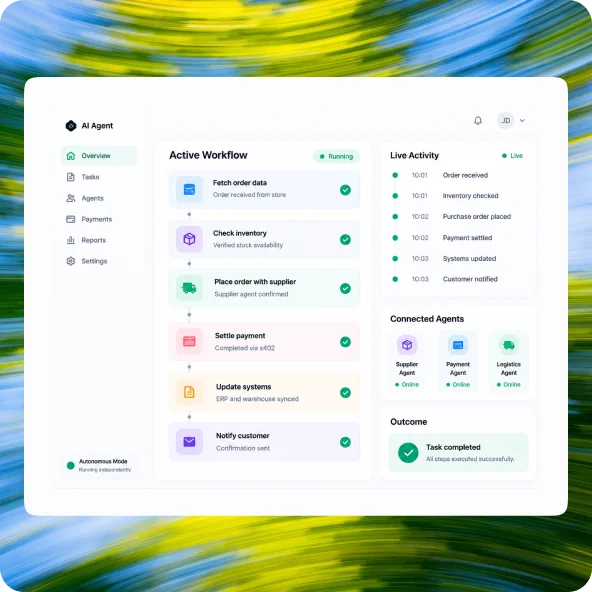The height and width of the screenshot is (592, 592).
Task: Click the Settle payment red card icon
Action: click(189, 341)
